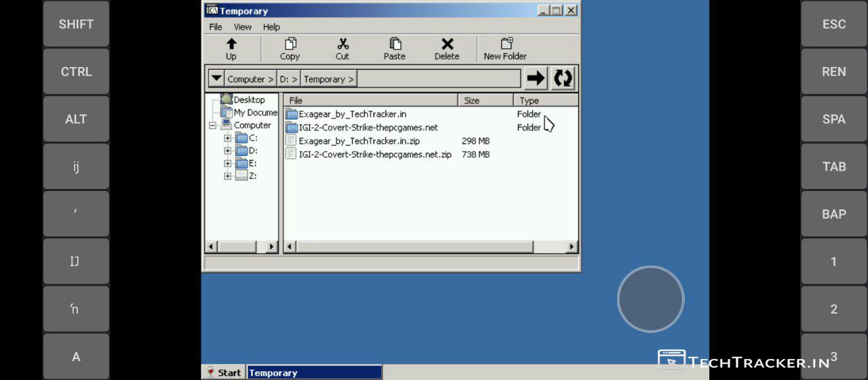
Task: Open the View menu
Action: pyautogui.click(x=243, y=27)
